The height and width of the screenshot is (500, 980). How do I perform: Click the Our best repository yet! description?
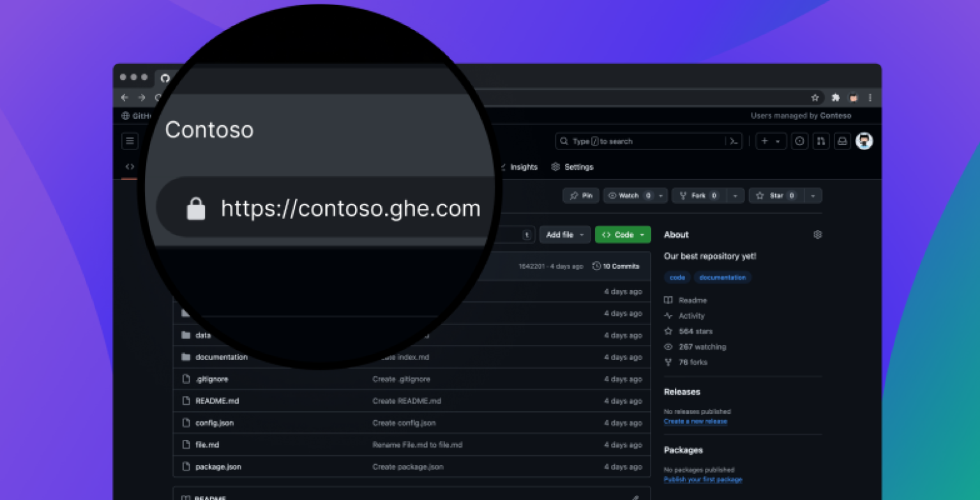click(710, 256)
